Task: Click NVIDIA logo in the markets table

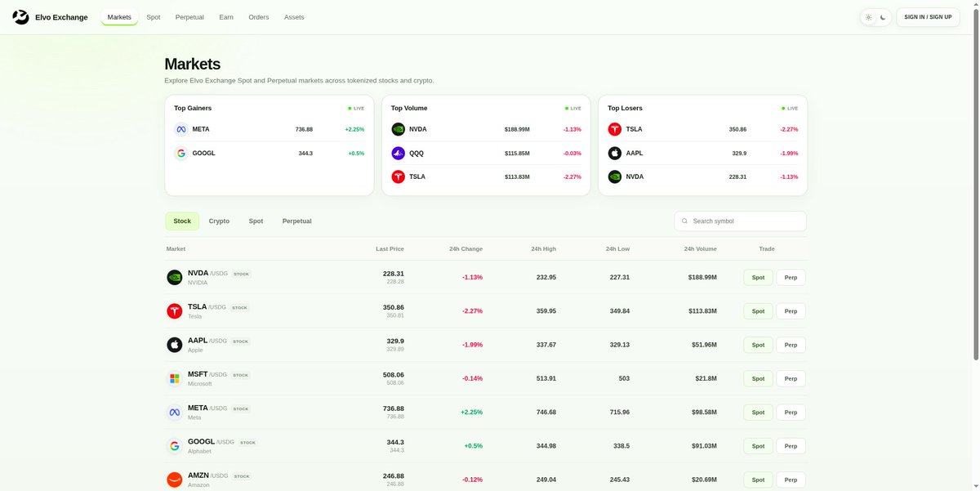Action: pyautogui.click(x=174, y=277)
